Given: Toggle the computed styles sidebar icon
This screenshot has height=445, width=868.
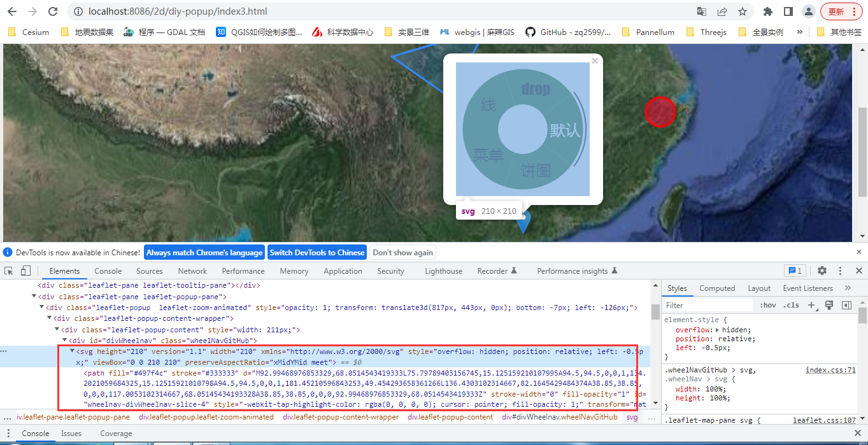Looking at the screenshot, I should [x=846, y=305].
